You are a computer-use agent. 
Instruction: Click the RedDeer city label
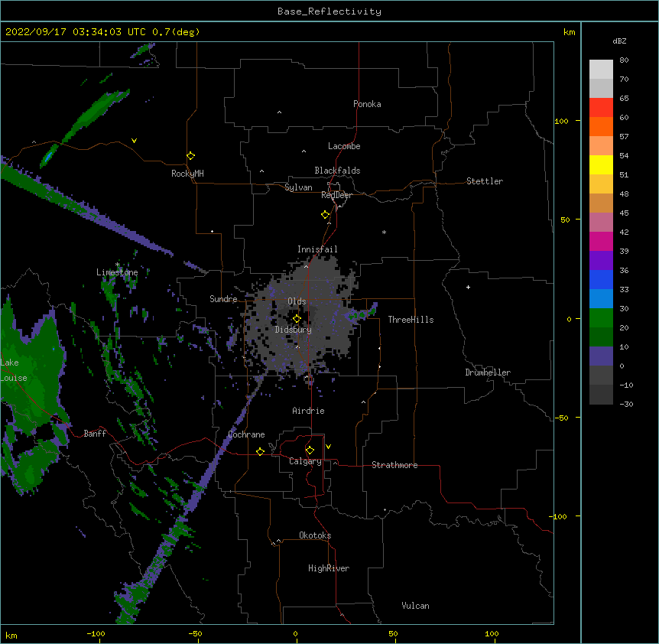[336, 195]
